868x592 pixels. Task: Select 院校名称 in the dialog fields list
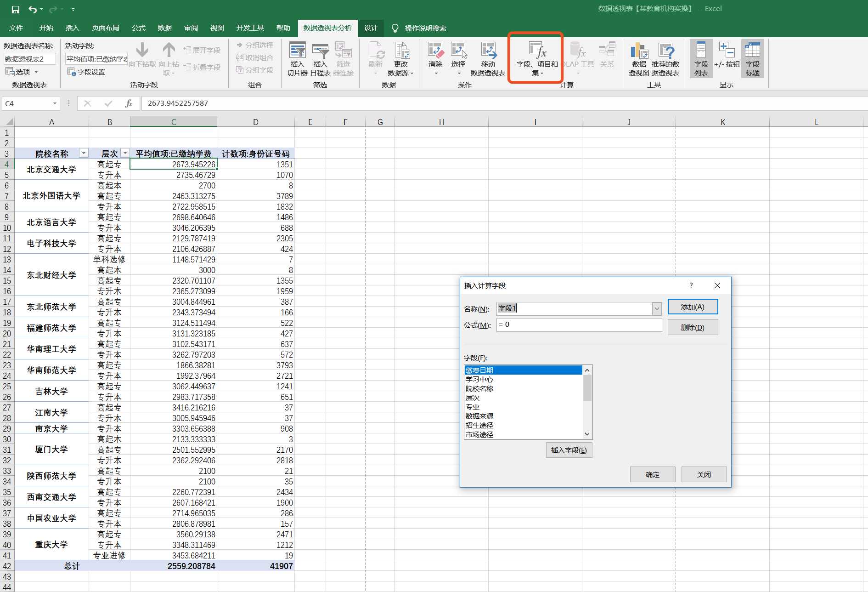point(523,388)
